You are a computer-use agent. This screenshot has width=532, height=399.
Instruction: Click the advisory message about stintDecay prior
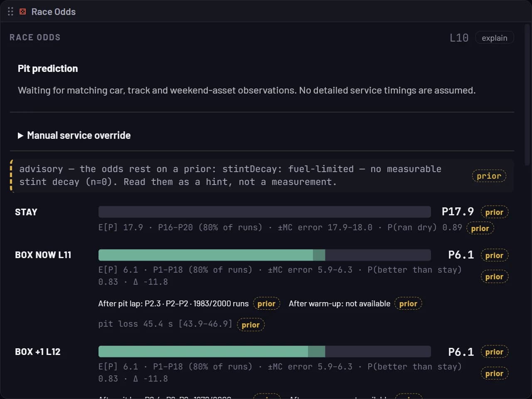point(230,175)
